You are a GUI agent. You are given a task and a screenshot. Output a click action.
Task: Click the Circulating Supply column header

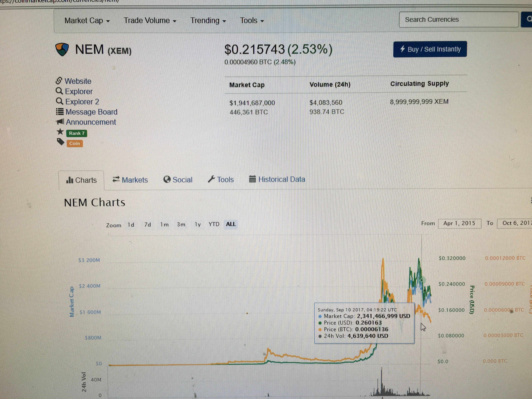(x=419, y=84)
